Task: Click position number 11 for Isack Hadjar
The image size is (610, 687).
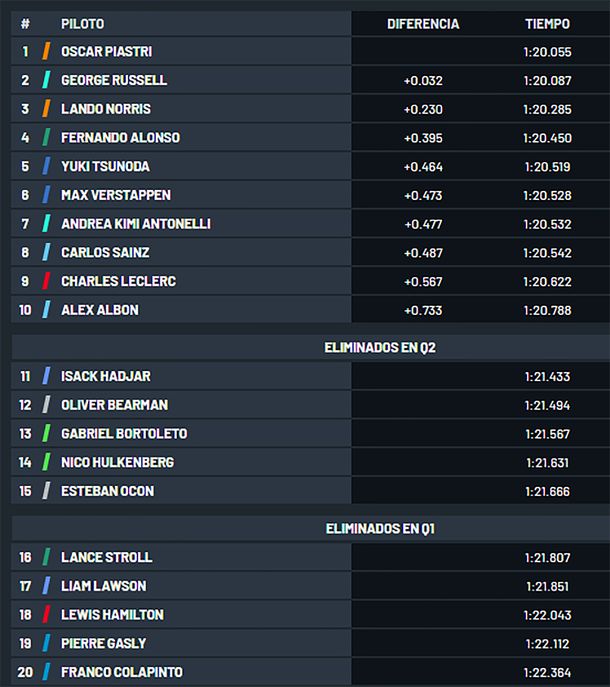Action: click(x=25, y=376)
